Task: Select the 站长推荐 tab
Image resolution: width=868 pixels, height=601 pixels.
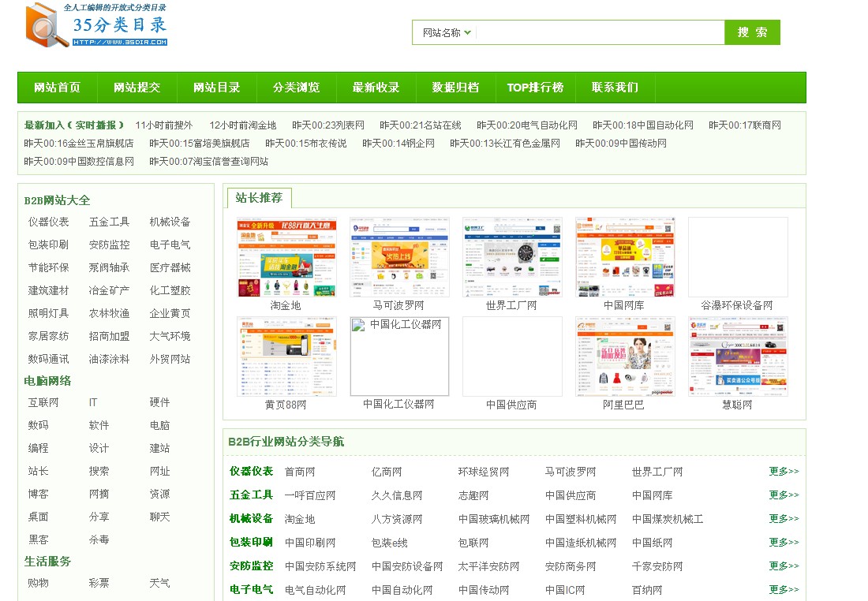Action: [259, 197]
